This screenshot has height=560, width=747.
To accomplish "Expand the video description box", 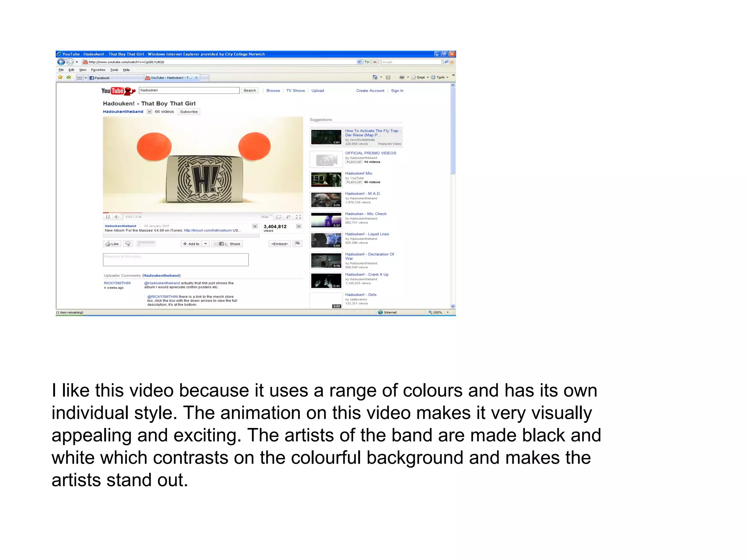I will coord(255,226).
